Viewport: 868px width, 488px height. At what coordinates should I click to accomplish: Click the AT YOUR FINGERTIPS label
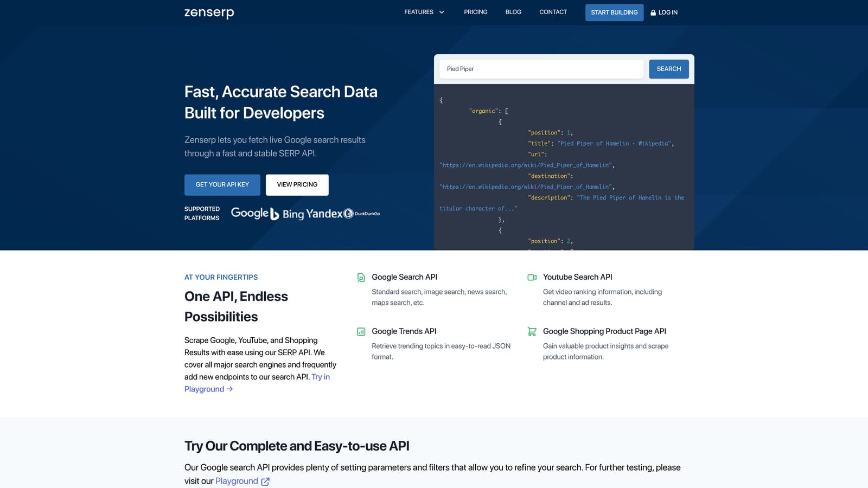(x=221, y=277)
